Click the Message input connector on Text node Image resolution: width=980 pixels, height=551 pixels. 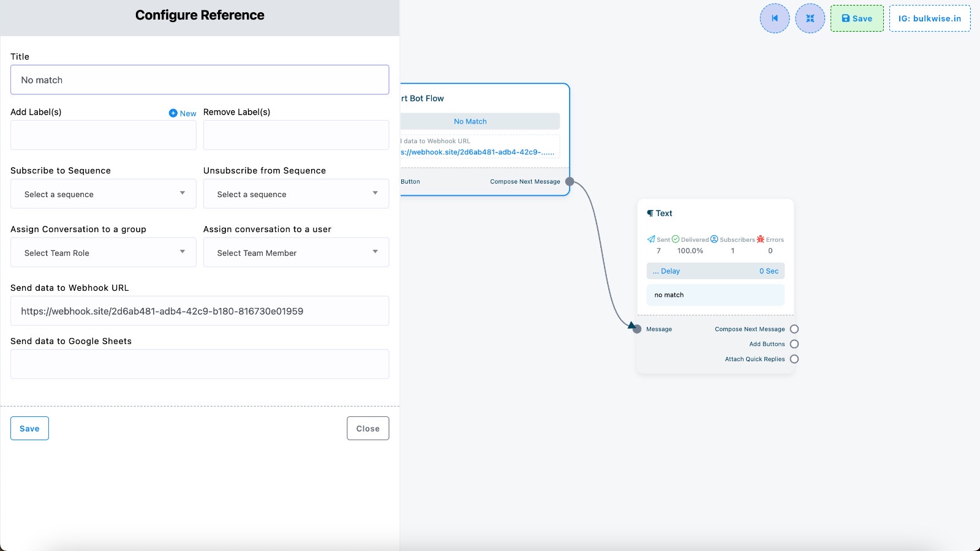coord(637,329)
